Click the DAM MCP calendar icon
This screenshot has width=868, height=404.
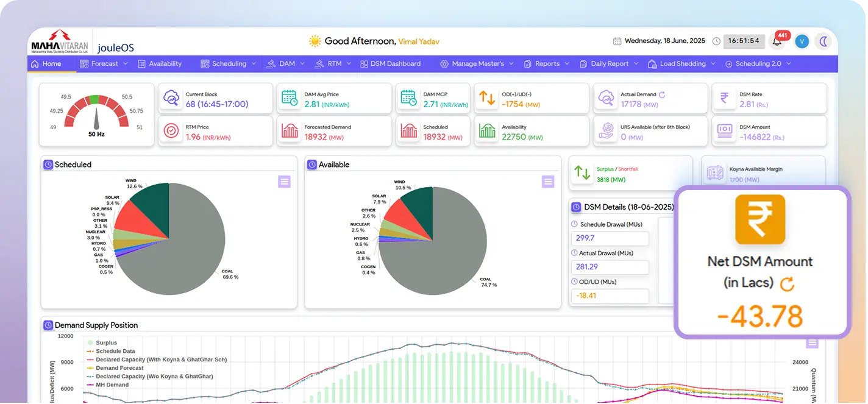(x=408, y=98)
